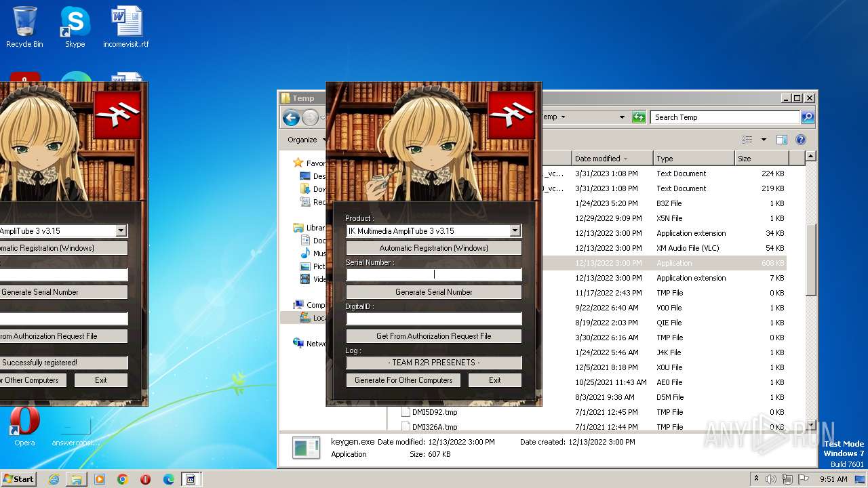Switch to the keygen taskbar button
The height and width of the screenshot is (488, 868).
pyautogui.click(x=191, y=479)
